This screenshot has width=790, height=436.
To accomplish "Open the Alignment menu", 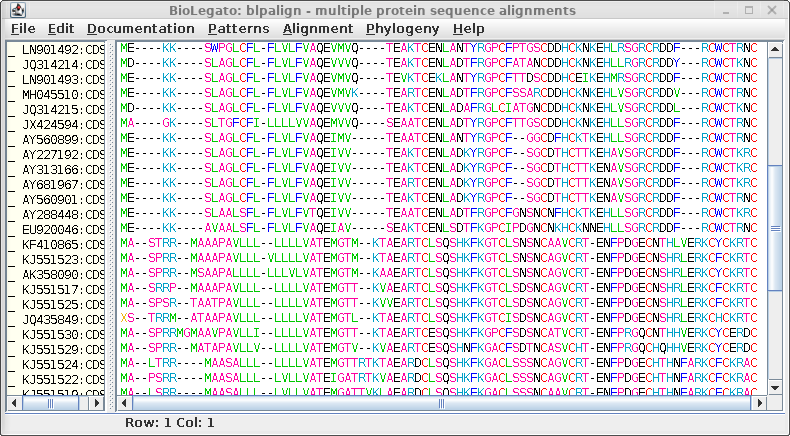I will click(317, 29).
